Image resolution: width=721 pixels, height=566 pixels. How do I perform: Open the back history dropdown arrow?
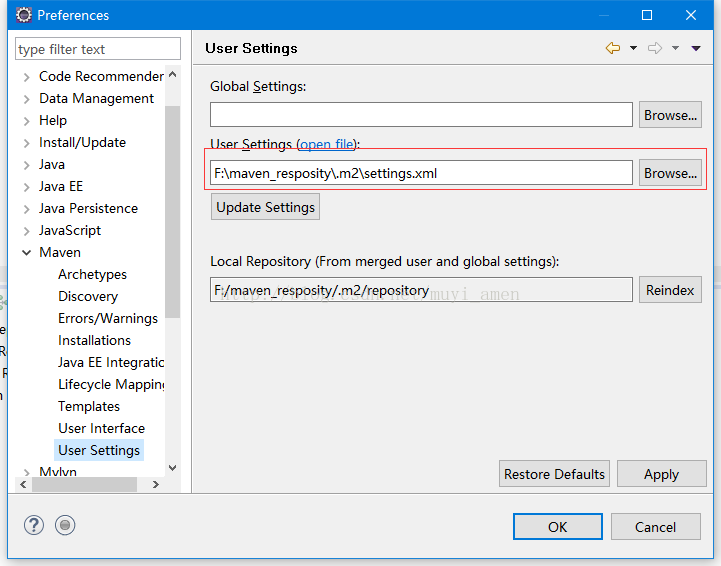(x=633, y=48)
